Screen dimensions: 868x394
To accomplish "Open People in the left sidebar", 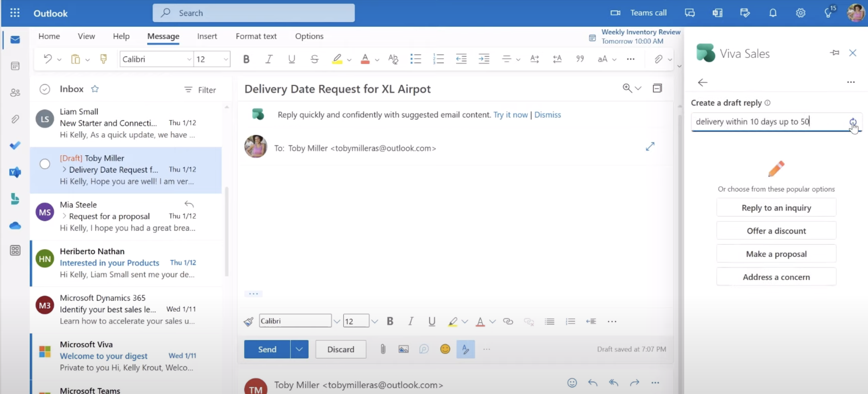I will (15, 92).
